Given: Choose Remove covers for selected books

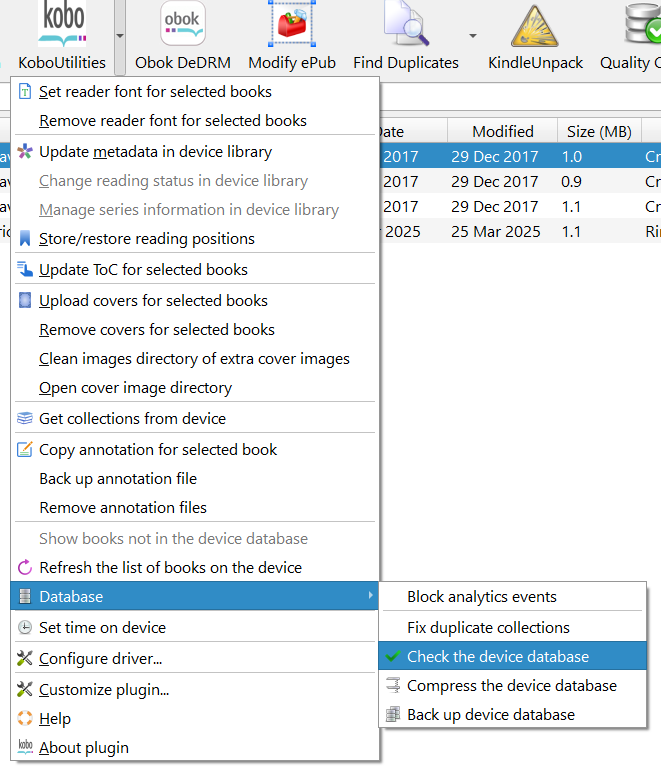Looking at the screenshot, I should click(195, 330).
